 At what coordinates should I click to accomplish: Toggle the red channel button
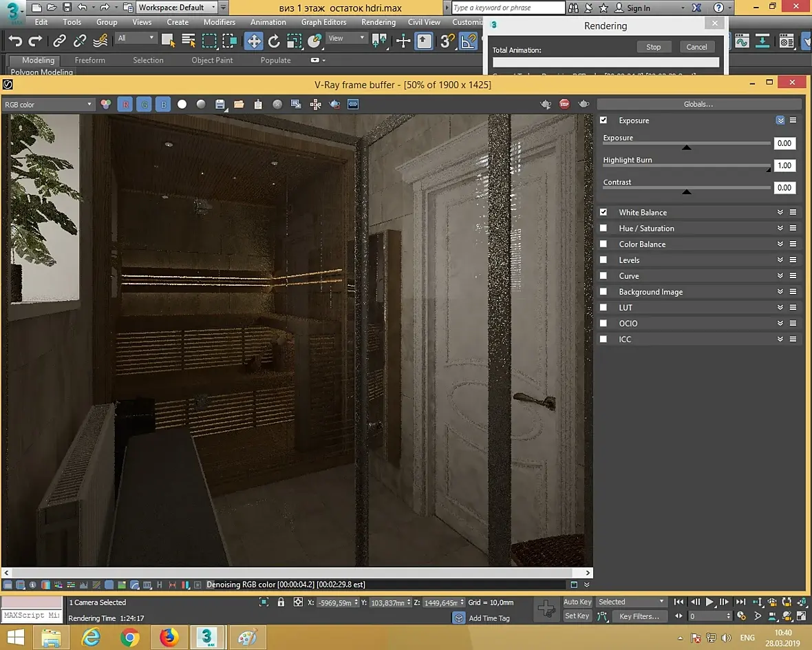[125, 105]
